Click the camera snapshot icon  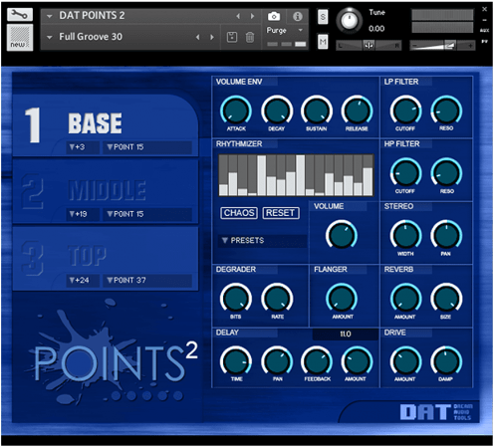point(274,16)
